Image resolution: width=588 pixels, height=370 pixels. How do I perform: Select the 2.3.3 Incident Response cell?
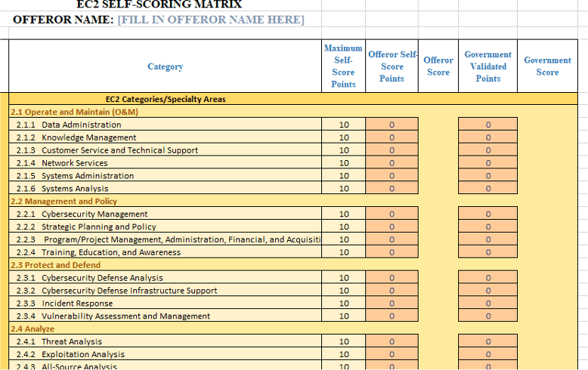coord(165,303)
